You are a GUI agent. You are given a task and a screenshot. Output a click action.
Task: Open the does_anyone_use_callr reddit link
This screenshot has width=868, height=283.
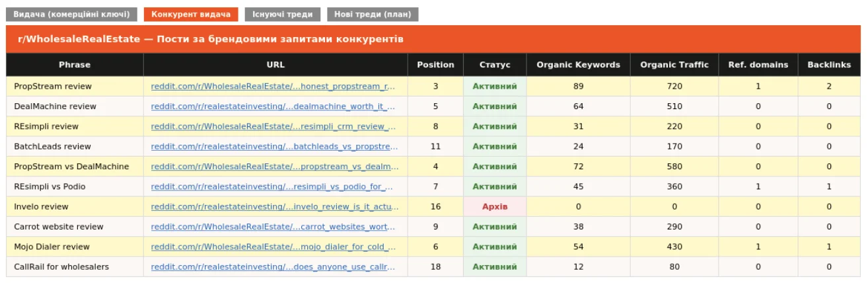tap(273, 266)
